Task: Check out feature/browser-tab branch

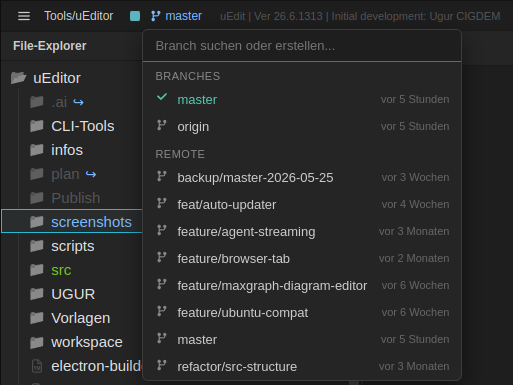Action: pyautogui.click(x=302, y=259)
